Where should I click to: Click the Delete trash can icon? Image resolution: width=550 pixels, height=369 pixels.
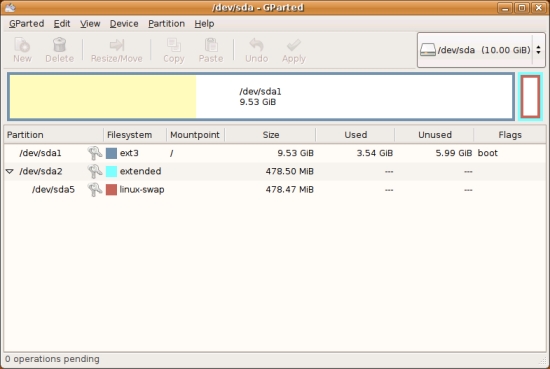(59, 45)
